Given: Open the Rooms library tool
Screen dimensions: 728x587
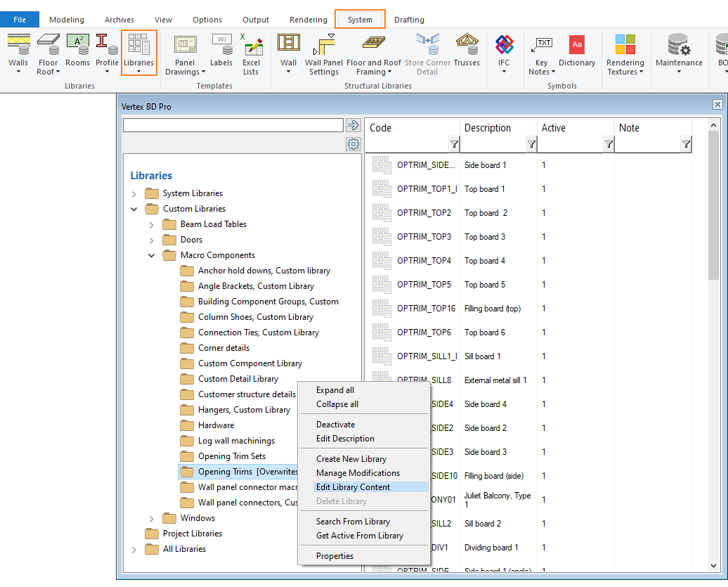Looking at the screenshot, I should click(77, 53).
